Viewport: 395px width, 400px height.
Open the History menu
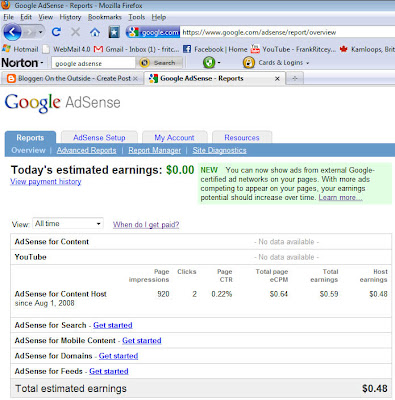click(x=70, y=17)
